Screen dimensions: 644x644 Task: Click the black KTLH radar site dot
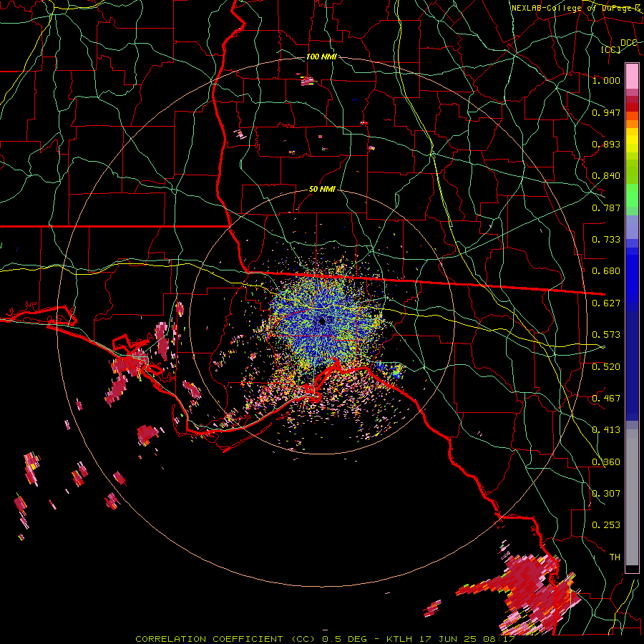point(322,321)
